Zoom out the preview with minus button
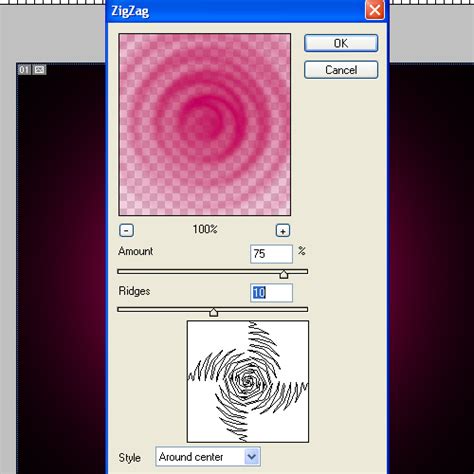Screen dimensions: 474x474 click(126, 230)
